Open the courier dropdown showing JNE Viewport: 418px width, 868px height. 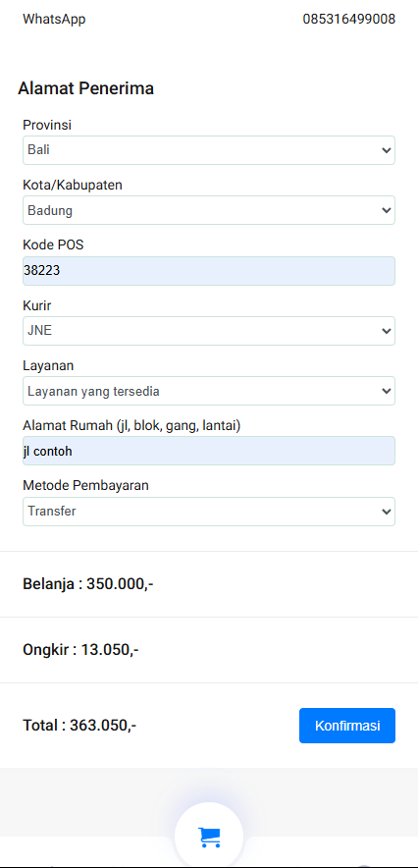pos(209,331)
